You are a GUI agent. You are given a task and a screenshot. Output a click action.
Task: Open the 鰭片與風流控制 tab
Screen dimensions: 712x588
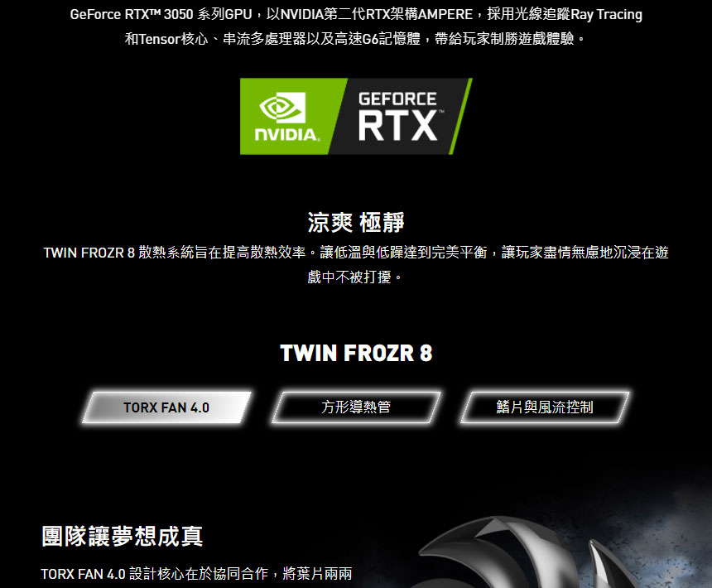pos(545,407)
